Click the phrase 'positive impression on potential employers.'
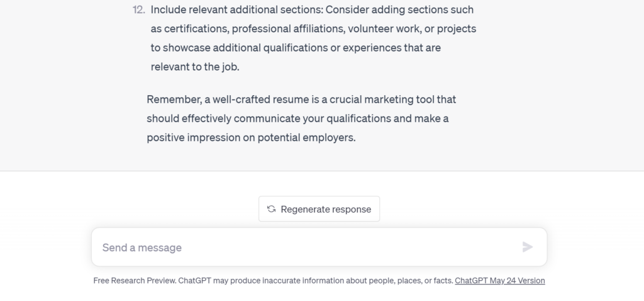The image size is (644, 301). click(x=251, y=137)
